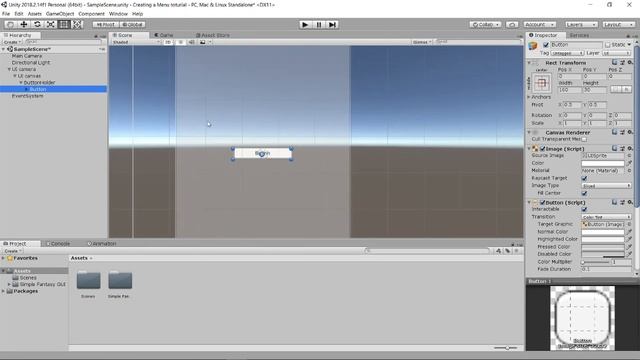This screenshot has width=640, height=360.
Task: Toggle 2D view in Scene toolbar
Action: (x=168, y=42)
